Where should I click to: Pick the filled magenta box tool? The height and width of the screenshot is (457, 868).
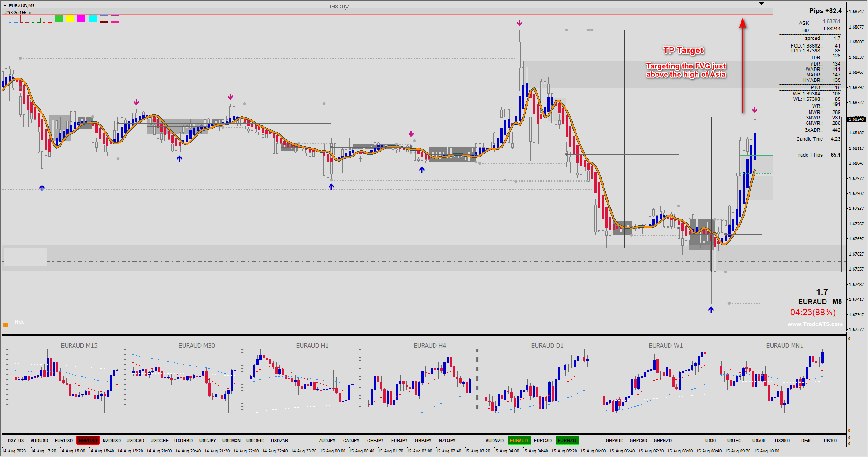81,18
